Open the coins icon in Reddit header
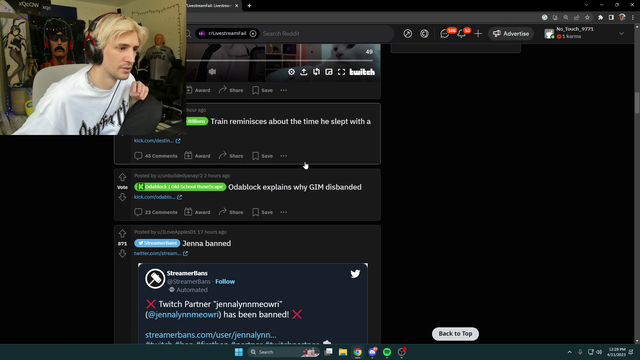 pyautogui.click(x=424, y=33)
